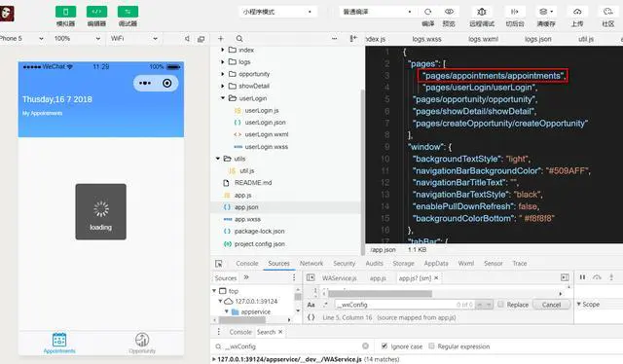Click the preview eye icon

[449, 12]
